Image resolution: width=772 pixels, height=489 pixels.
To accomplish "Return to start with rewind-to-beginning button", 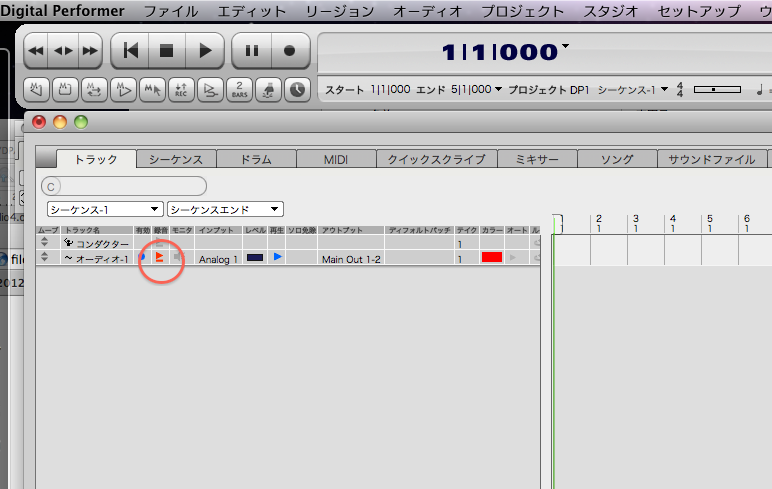I will tap(130, 51).
